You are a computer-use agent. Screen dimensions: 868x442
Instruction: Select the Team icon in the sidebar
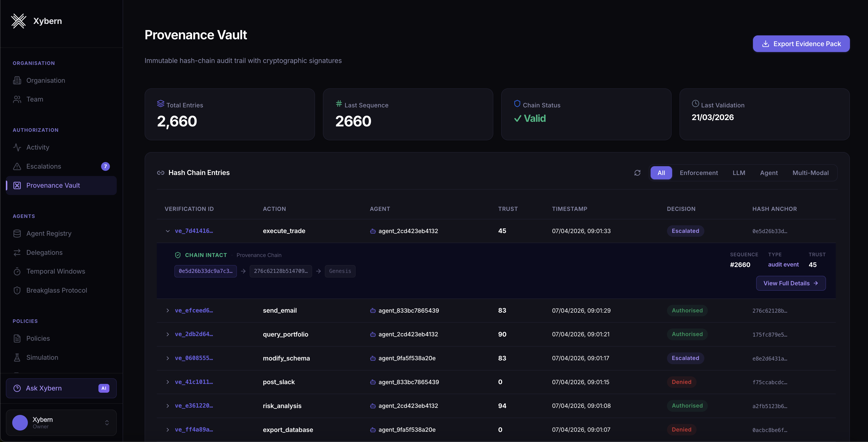point(17,99)
